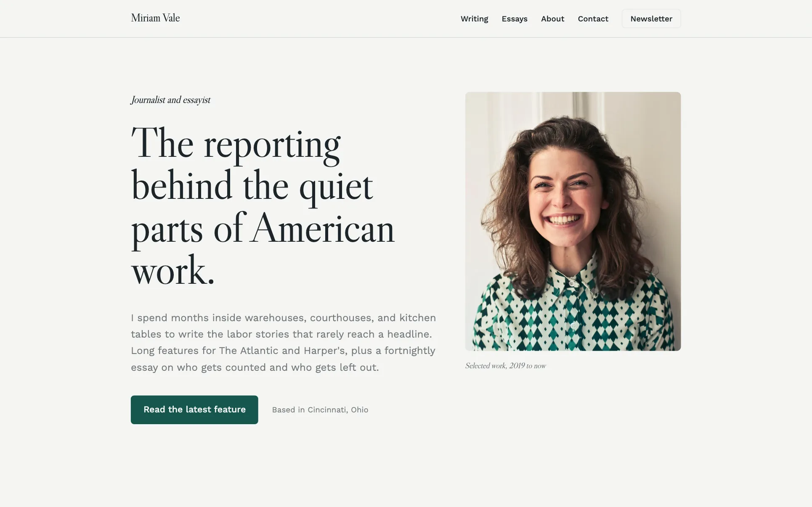Select Contact in the navigation
Image resolution: width=812 pixels, height=507 pixels.
[x=593, y=19]
